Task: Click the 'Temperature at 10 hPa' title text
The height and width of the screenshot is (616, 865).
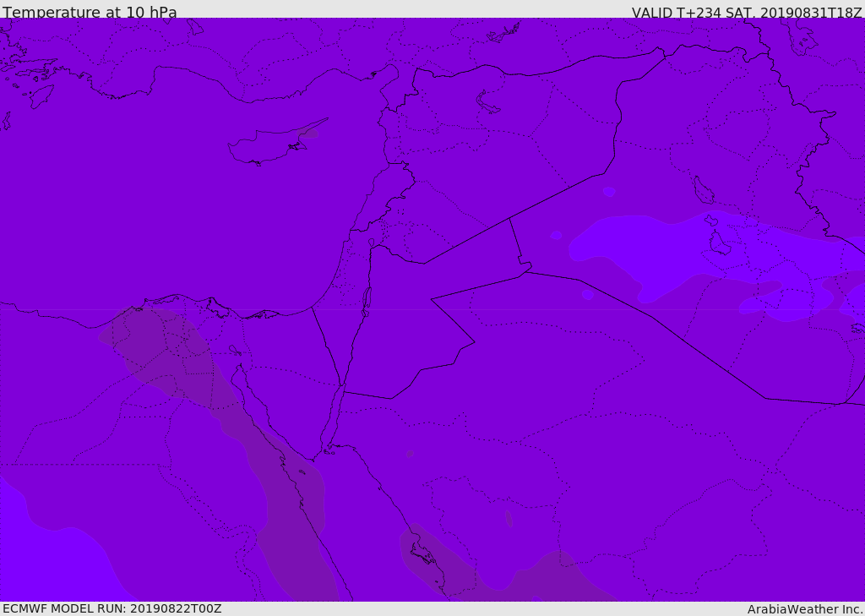Action: coord(90,12)
